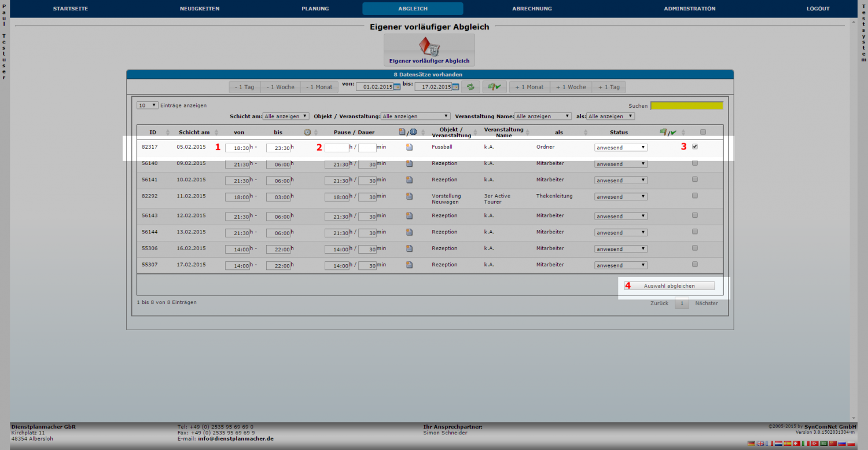Open the Schicht am filter dropdown

(286, 116)
